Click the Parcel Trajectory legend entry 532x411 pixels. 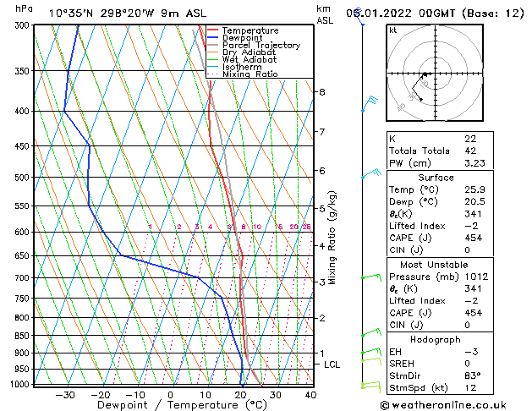point(254,45)
